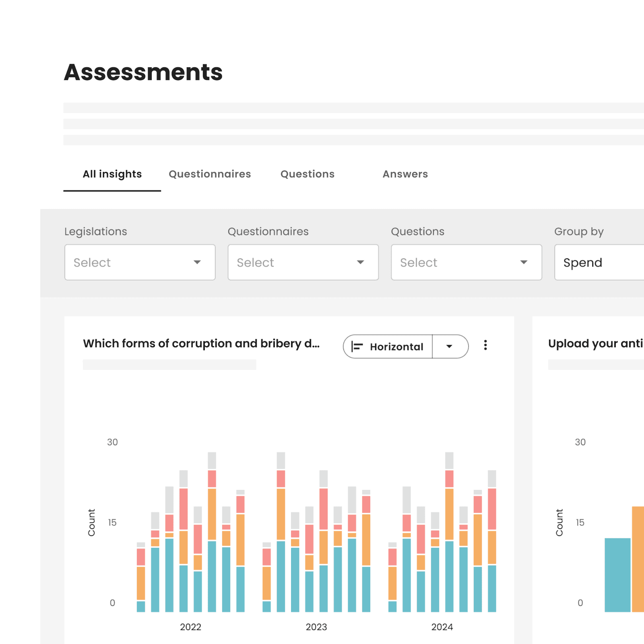644x644 pixels.
Task: Select the All insights tab
Action: tap(112, 174)
